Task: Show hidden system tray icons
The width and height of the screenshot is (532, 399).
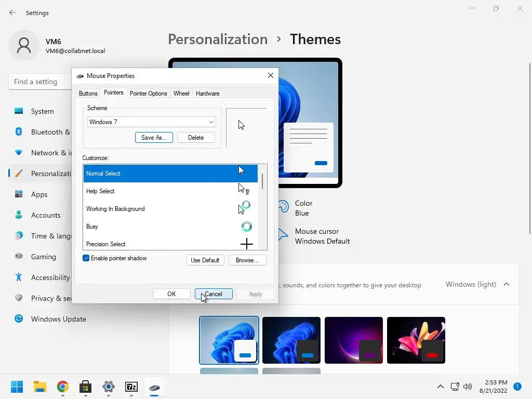Action: coord(441,387)
